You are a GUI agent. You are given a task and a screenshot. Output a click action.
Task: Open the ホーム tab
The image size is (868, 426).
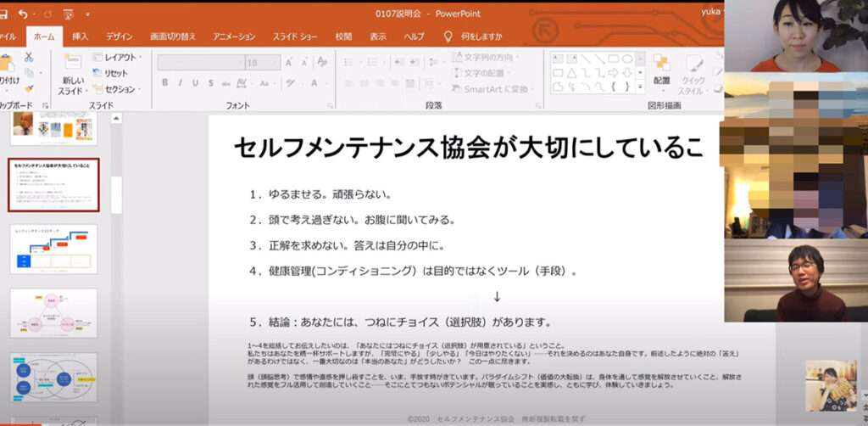pos(44,36)
